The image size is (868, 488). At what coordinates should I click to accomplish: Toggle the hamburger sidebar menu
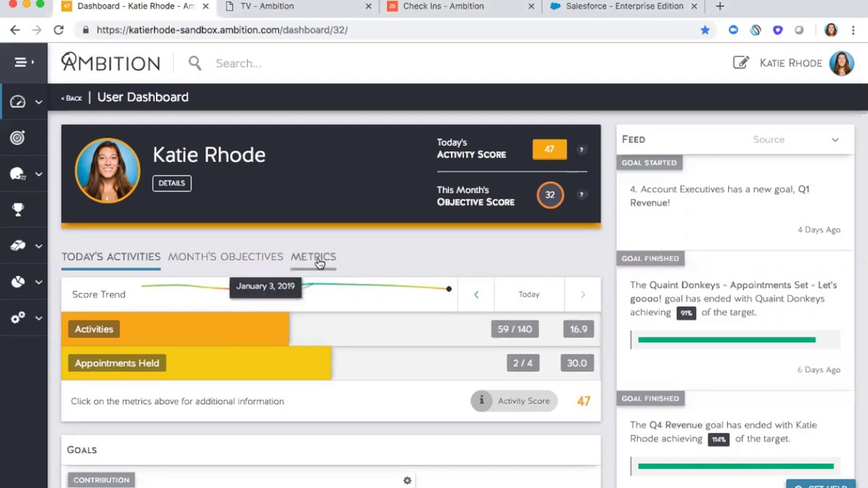coord(23,62)
